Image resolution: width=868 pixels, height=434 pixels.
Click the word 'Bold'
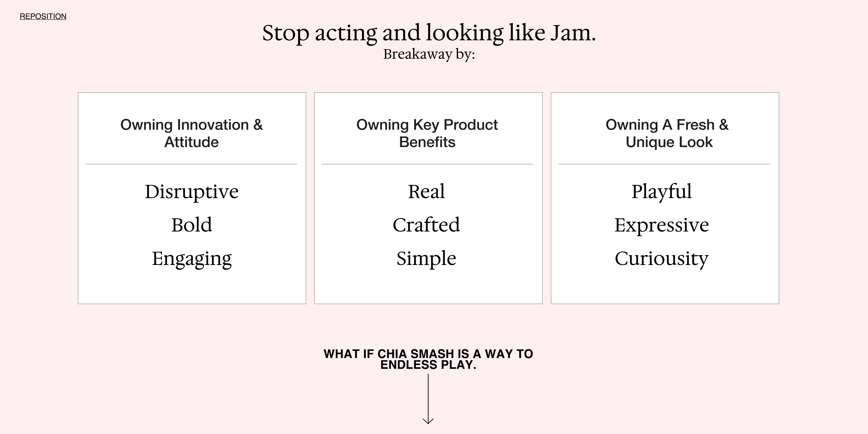pyautogui.click(x=191, y=225)
